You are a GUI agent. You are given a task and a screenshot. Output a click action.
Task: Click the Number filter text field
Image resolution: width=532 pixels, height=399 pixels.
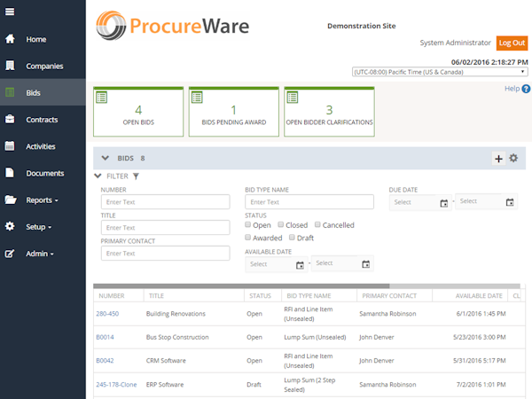165,202
